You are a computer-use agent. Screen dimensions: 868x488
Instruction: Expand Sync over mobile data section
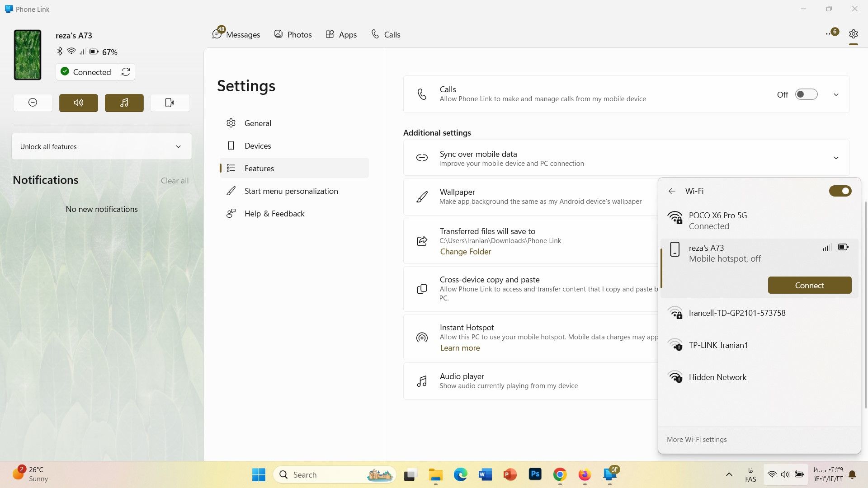click(x=836, y=158)
